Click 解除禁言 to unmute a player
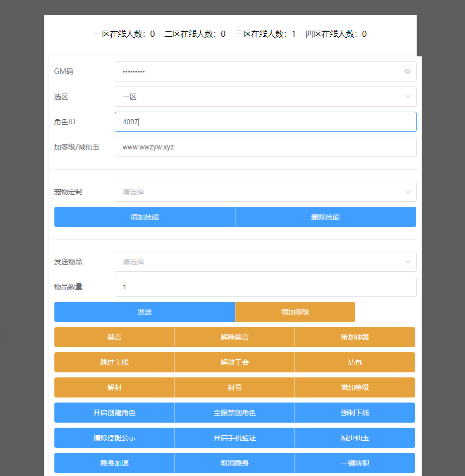The width and height of the screenshot is (465, 476). tap(235, 337)
